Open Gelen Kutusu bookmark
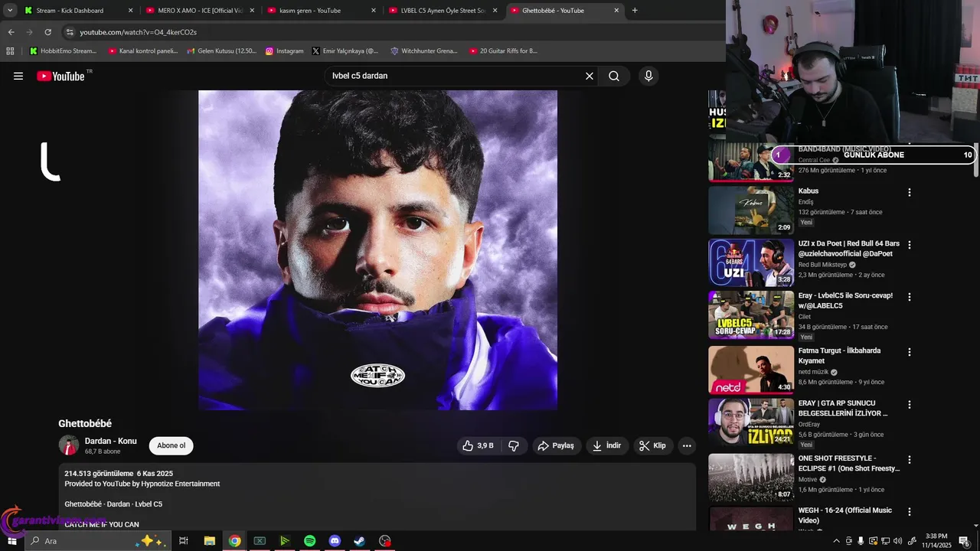Screen dimensions: 980x551 tap(221, 51)
